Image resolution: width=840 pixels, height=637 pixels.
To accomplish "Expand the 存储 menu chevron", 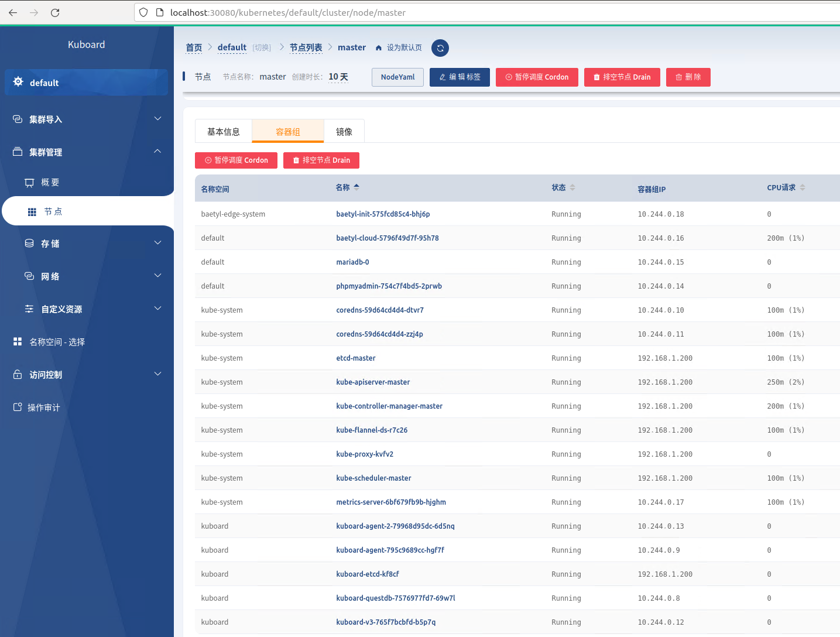I will (157, 242).
